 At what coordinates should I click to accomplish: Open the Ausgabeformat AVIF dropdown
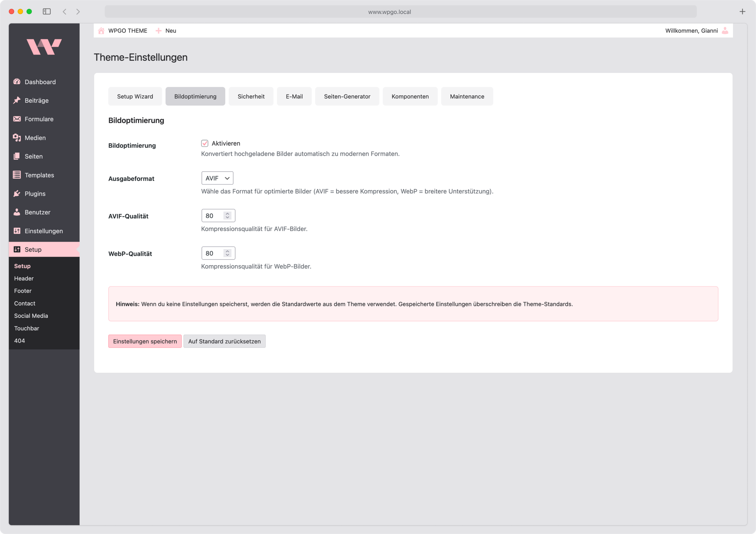[x=217, y=178]
